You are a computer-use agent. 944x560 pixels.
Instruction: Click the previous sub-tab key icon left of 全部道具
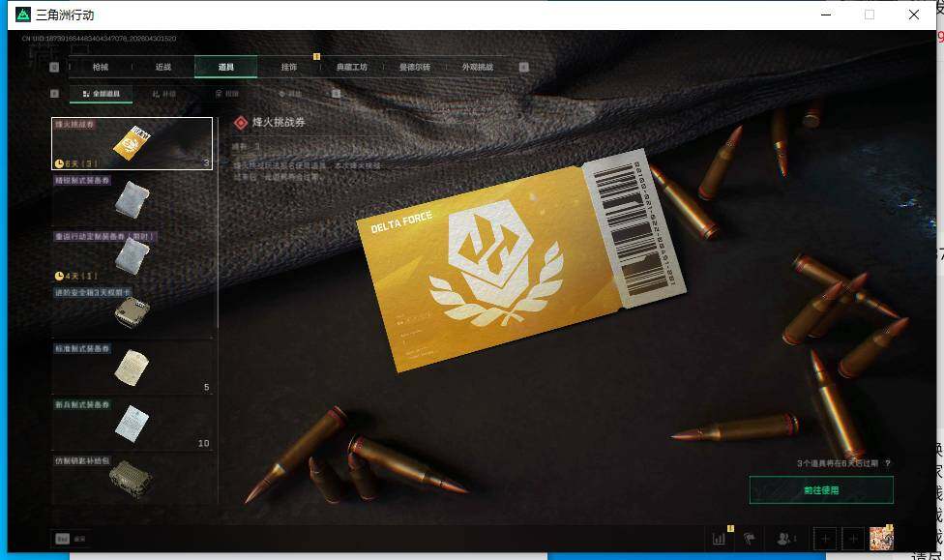(54, 93)
